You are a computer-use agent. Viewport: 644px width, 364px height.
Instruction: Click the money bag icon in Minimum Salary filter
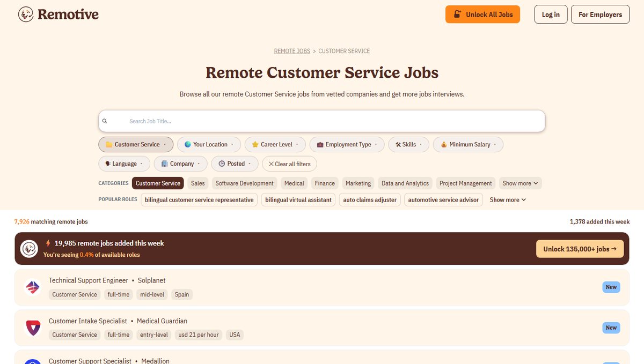444,145
